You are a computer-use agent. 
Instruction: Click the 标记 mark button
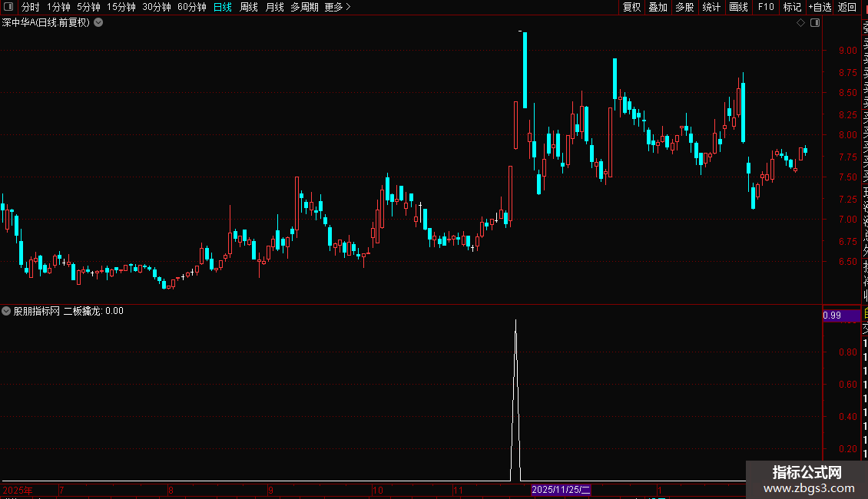792,7
